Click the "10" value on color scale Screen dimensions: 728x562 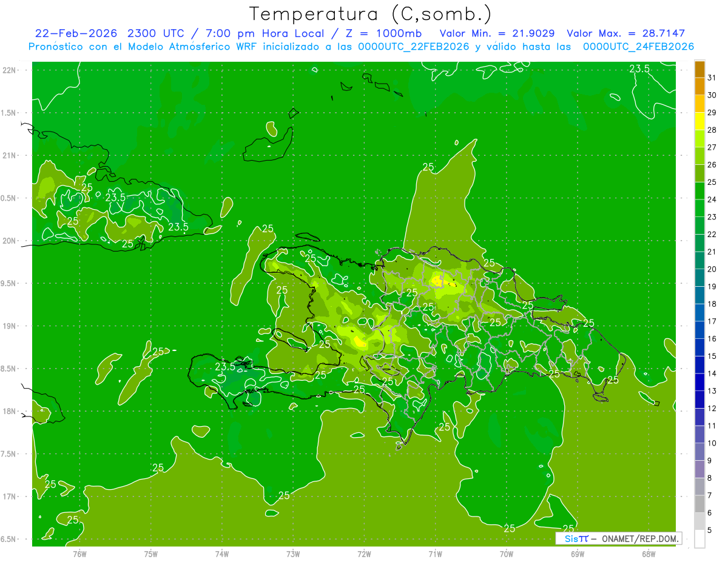(x=712, y=443)
